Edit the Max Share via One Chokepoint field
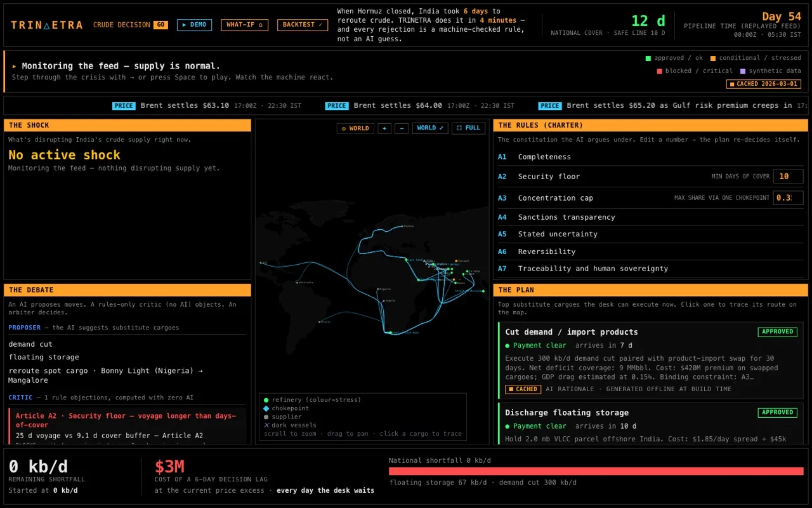812x508 pixels. point(788,197)
